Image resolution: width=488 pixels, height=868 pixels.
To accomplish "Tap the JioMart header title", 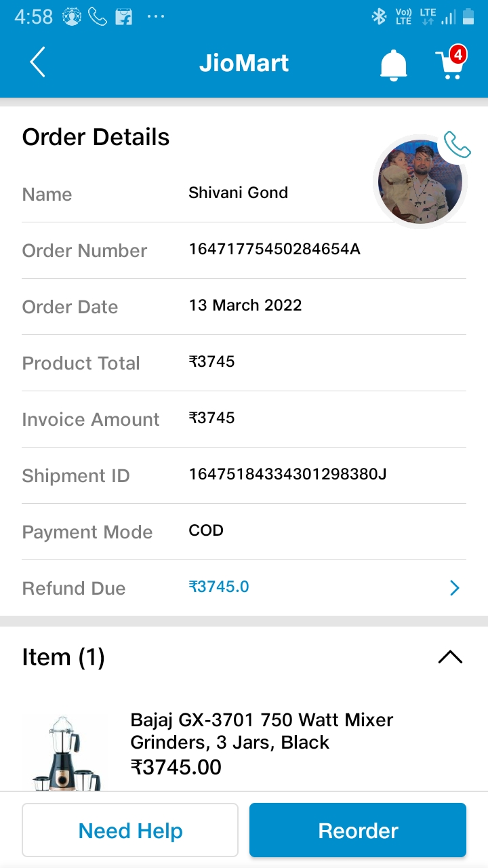I will click(244, 63).
